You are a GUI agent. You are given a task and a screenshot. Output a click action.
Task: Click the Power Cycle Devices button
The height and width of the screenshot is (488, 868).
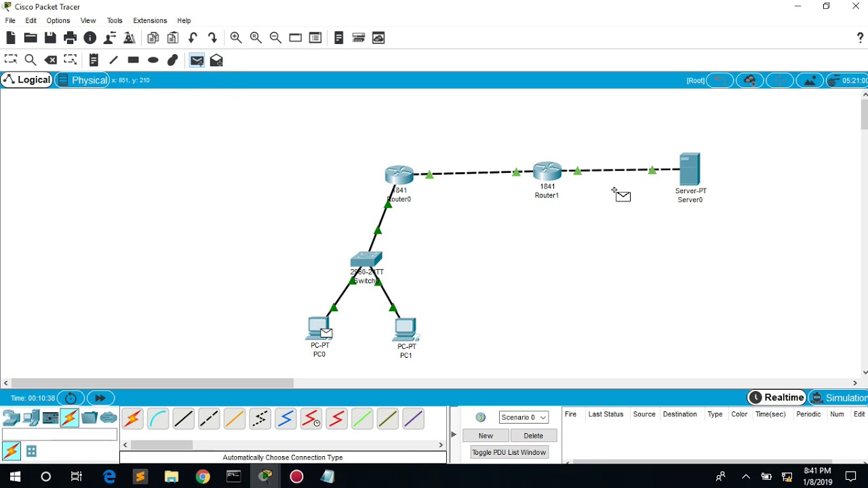tap(71, 398)
